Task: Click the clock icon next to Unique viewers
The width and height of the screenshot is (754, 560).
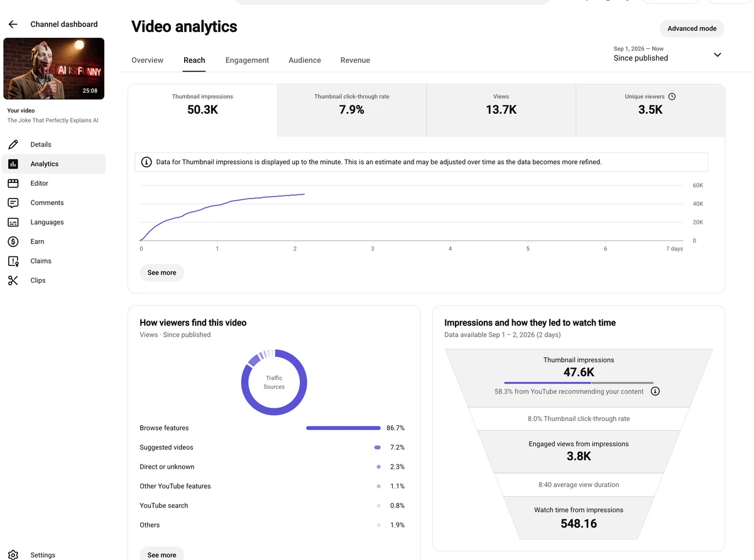Action: [672, 97]
